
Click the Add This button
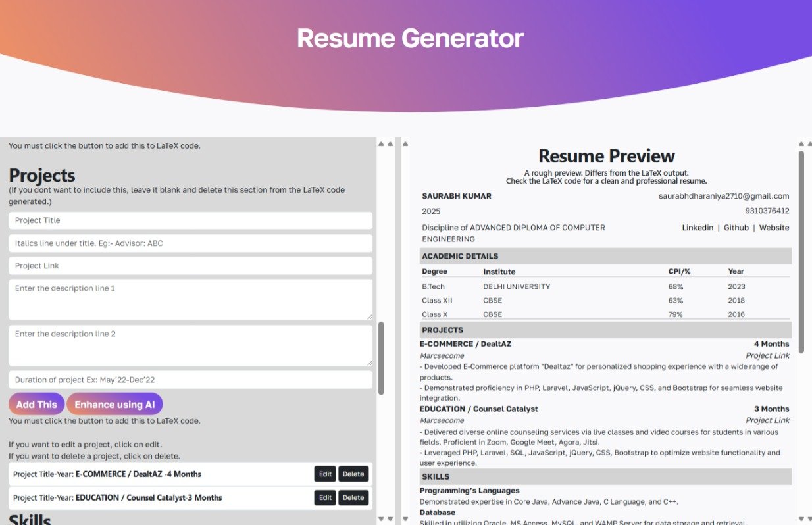click(x=36, y=403)
